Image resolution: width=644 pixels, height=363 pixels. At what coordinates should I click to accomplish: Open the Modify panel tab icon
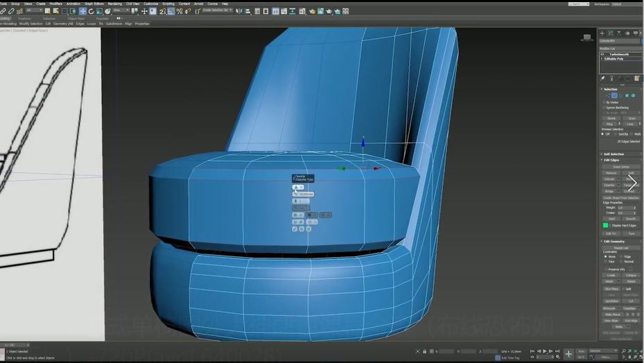pyautogui.click(x=610, y=33)
